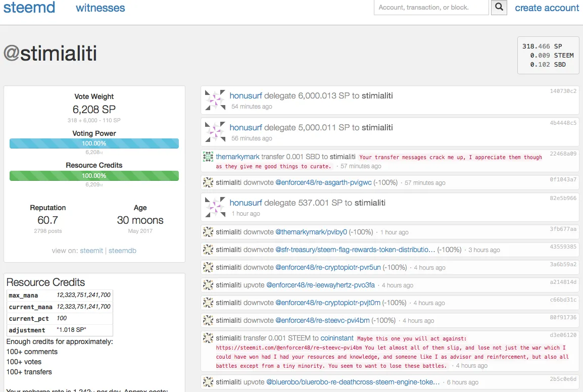
Task: Click stimialiti avatar on re-steevc-pvi4bm downvote row
Action: 208,320
